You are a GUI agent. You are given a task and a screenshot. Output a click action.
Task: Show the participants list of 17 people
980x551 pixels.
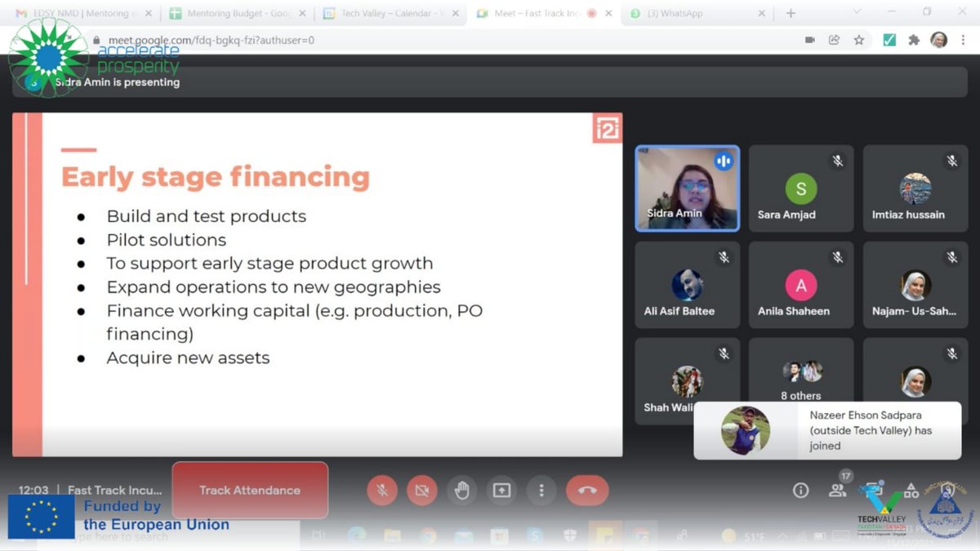point(838,491)
